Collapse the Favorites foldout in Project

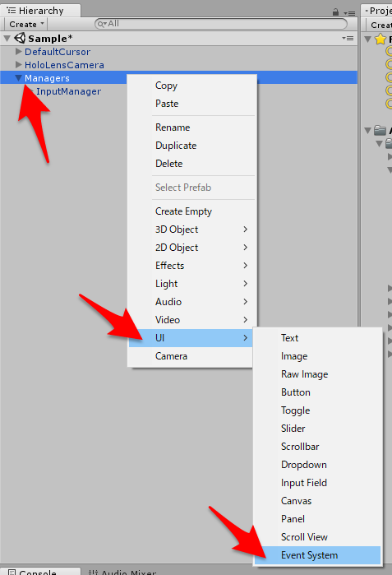368,39
